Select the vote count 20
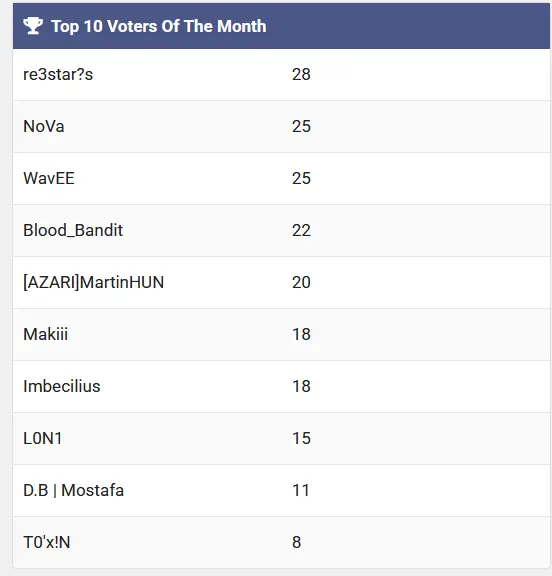Image resolution: width=552 pixels, height=576 pixels. click(x=301, y=282)
